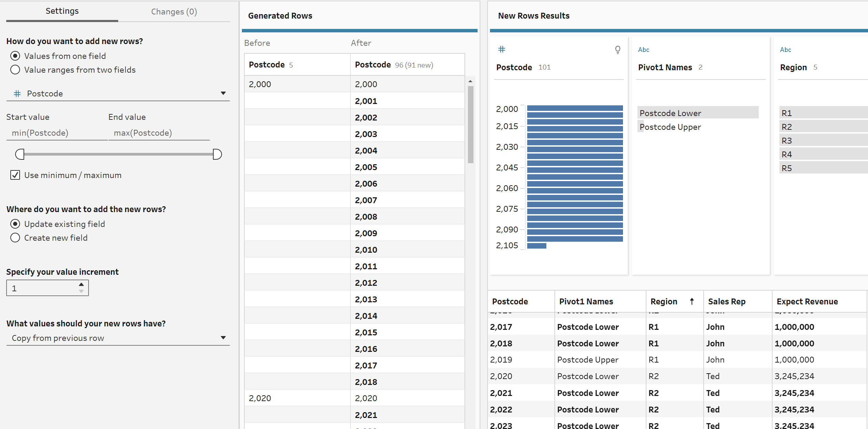Click the increment up arrow
Screen dimensions: 868x429
pos(81,284)
